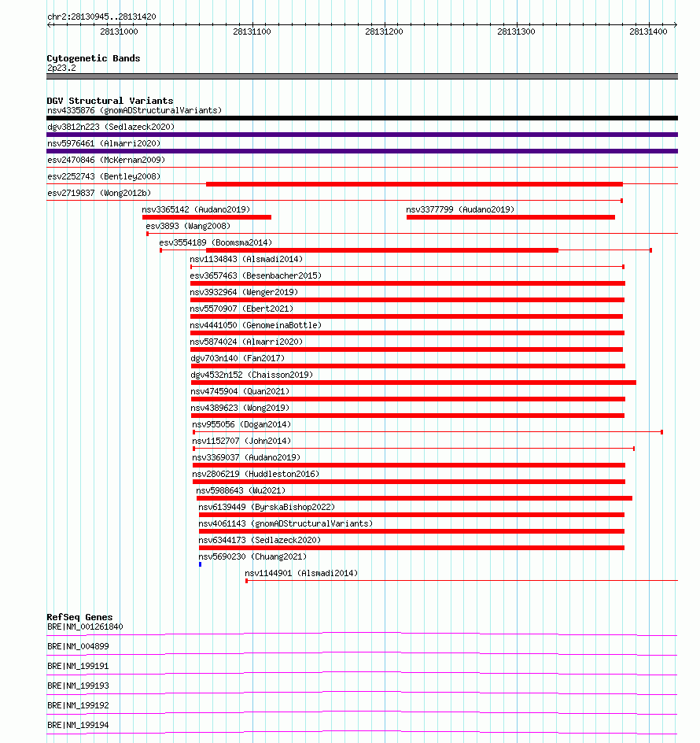Screen dimensions: 700x743
Task: Click the black nsv4335876 variant bar
Action: [x=363, y=118]
